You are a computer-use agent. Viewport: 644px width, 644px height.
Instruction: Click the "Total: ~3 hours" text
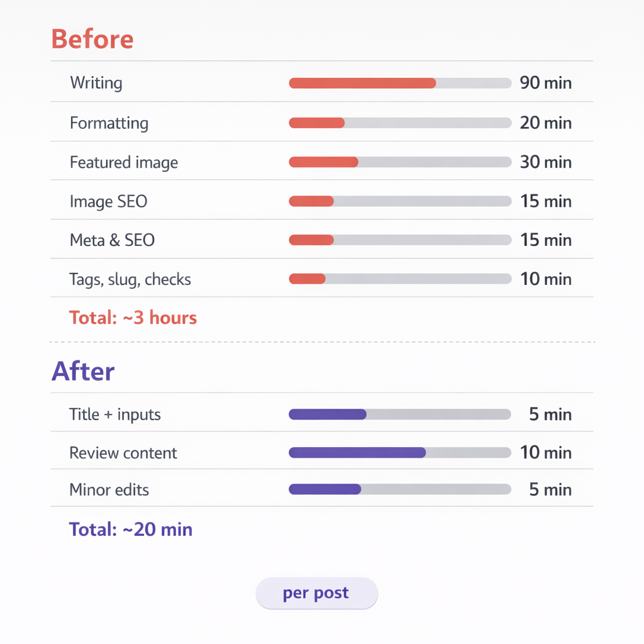click(133, 318)
